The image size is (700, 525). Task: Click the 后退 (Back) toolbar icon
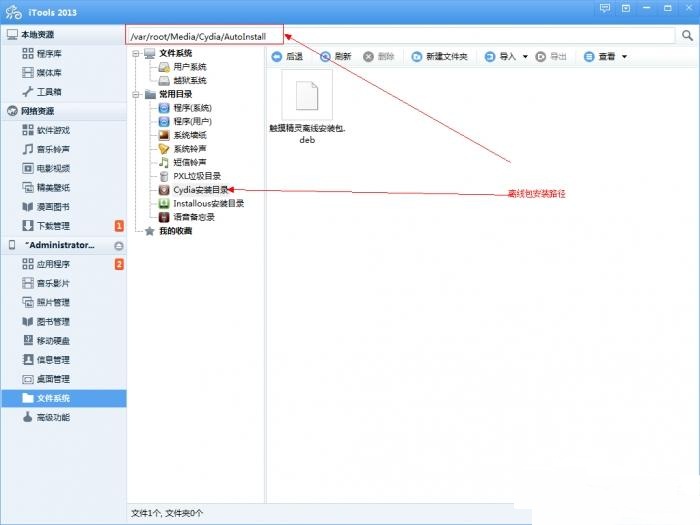(x=277, y=57)
